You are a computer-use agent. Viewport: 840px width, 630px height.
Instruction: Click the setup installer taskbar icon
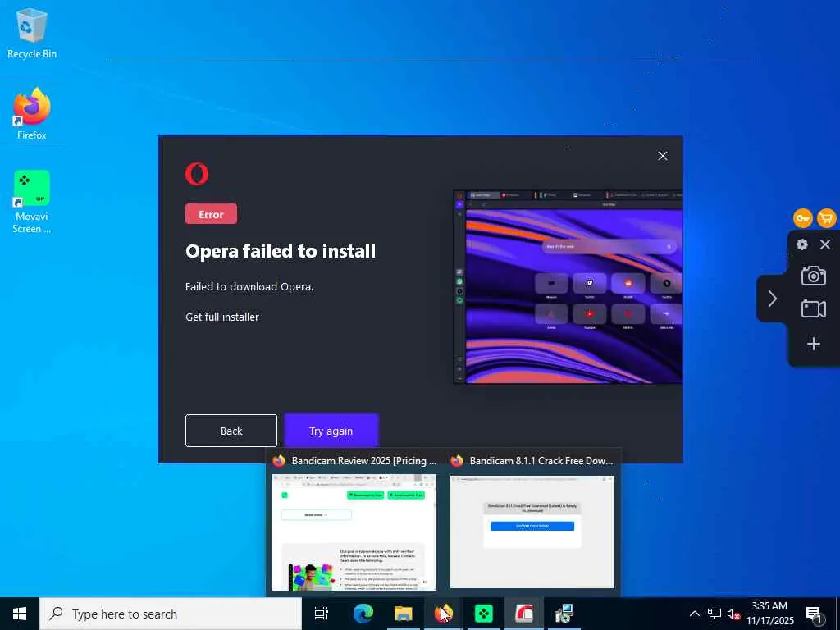(x=564, y=614)
